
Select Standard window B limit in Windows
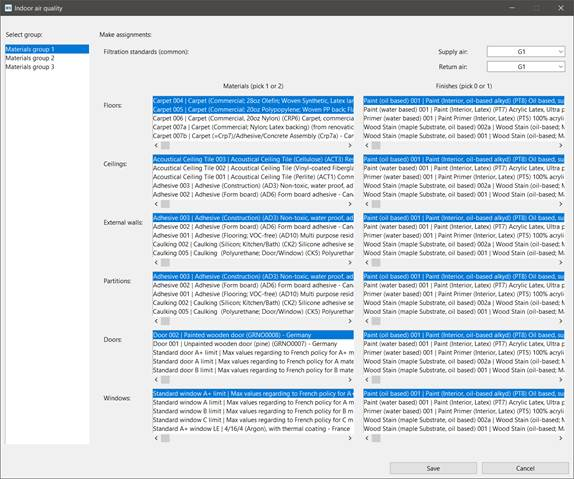point(253,411)
